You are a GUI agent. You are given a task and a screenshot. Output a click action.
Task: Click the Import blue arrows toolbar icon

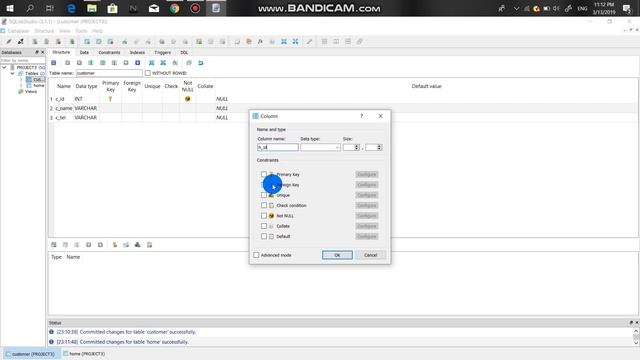pos(284,42)
